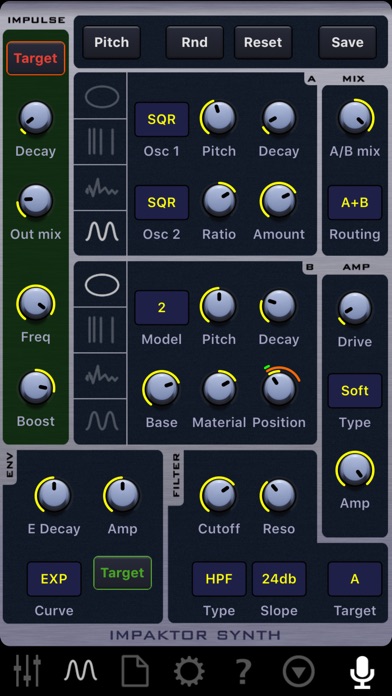The image size is (392, 696).
Task: Tap the circled down-arrow icon
Action: [299, 671]
